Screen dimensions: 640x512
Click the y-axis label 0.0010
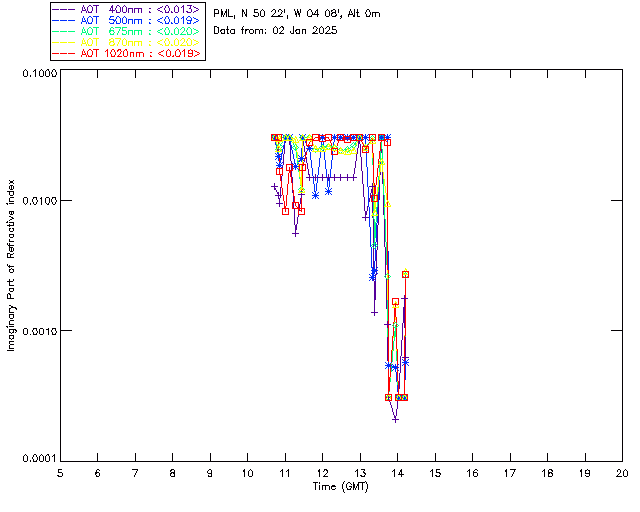coord(39,330)
